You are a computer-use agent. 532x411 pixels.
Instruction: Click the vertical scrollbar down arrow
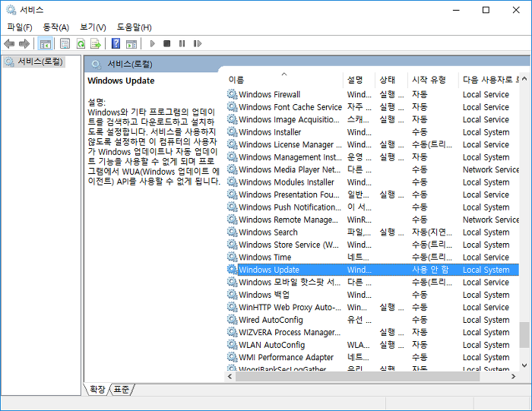click(524, 365)
